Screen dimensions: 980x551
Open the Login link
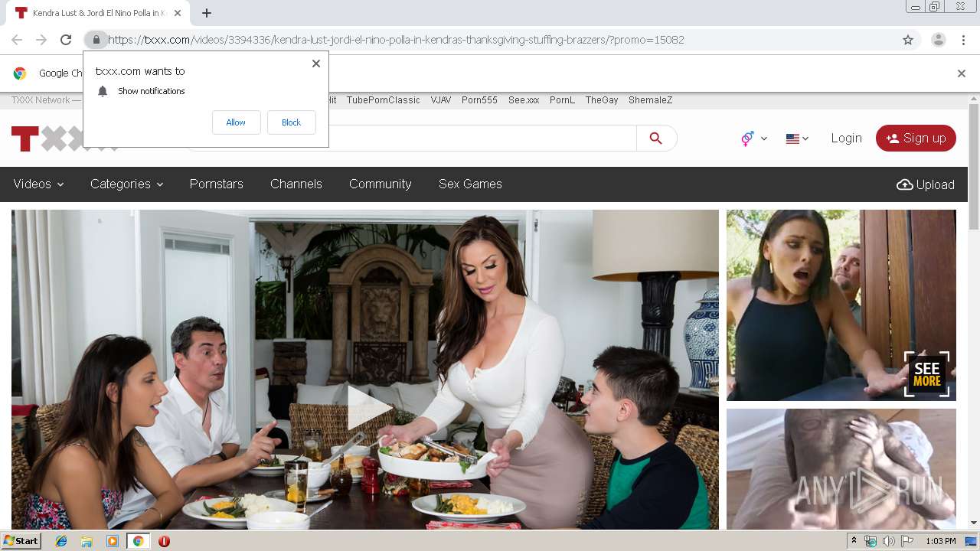[846, 138]
